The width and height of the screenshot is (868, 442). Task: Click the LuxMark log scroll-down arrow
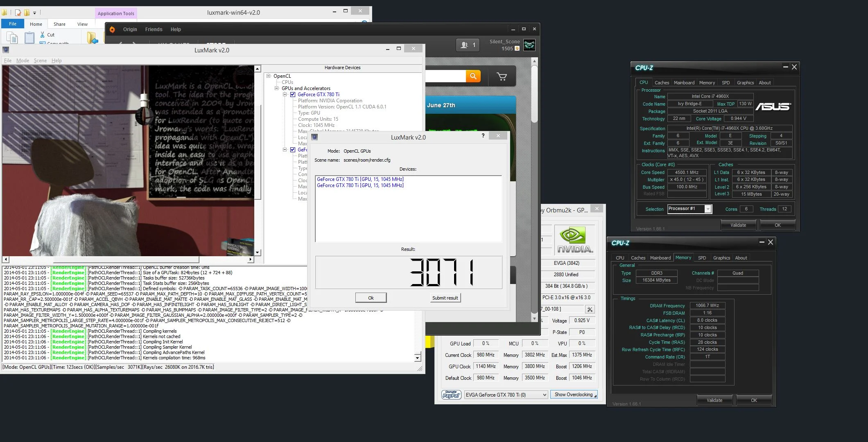point(417,358)
